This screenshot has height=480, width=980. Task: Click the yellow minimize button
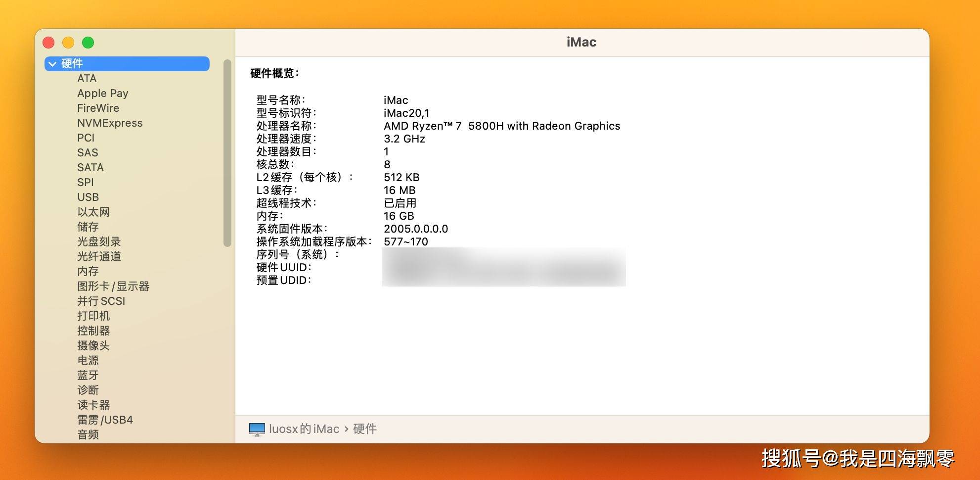[68, 43]
